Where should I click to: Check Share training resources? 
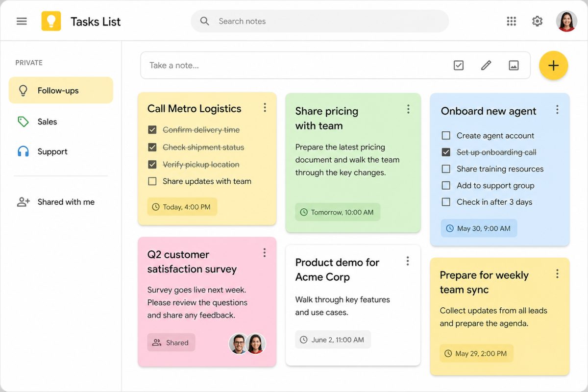point(446,169)
